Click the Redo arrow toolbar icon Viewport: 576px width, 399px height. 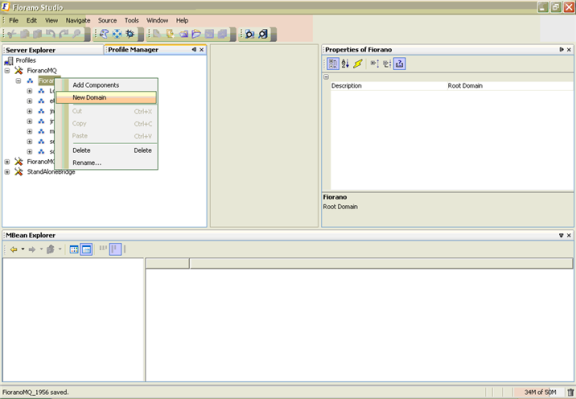click(64, 34)
